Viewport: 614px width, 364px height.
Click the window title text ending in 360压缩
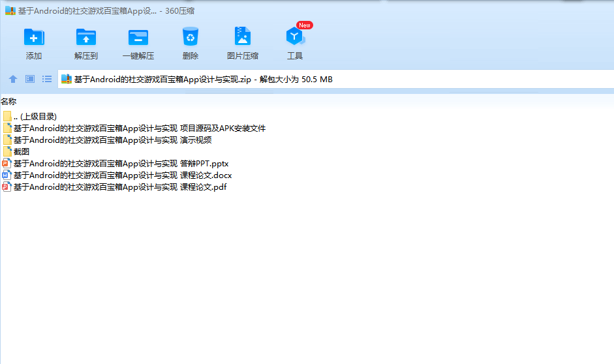(x=106, y=11)
